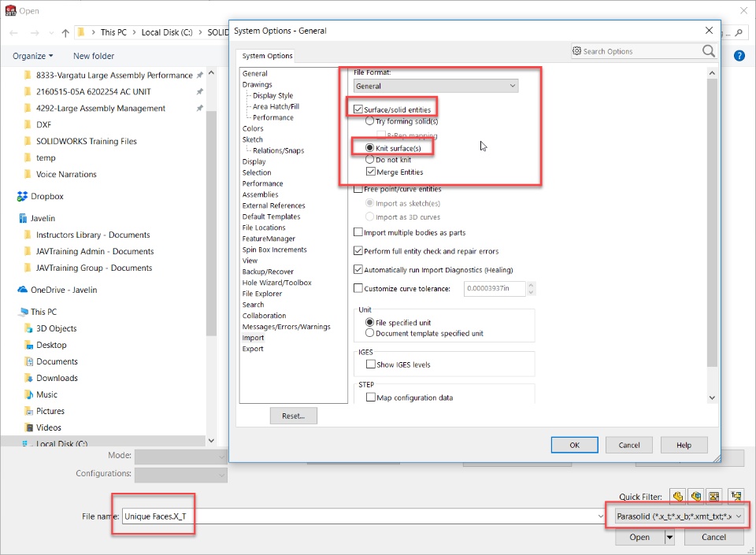Open SOLIDWORKS Training Files folder
Screen dimensions: 756x555
[80, 141]
